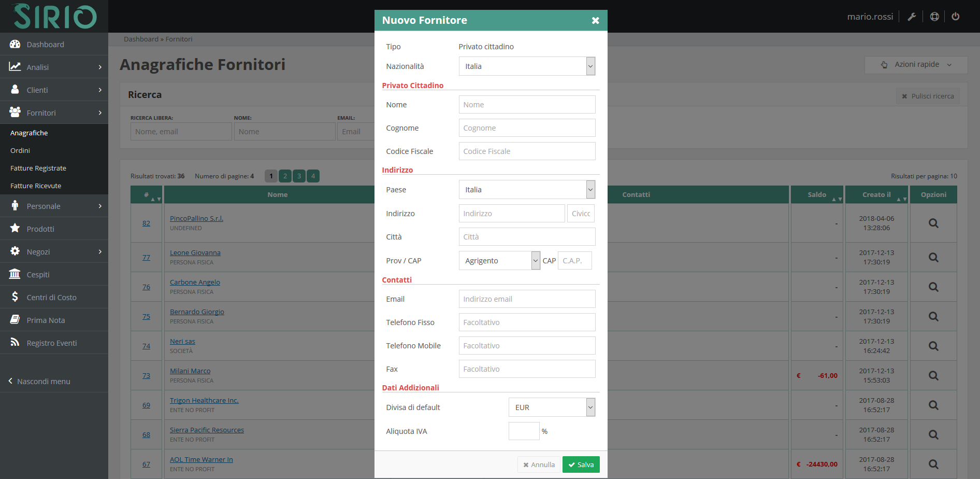Image resolution: width=980 pixels, height=479 pixels.
Task: Click the Annulla button
Action: click(539, 464)
